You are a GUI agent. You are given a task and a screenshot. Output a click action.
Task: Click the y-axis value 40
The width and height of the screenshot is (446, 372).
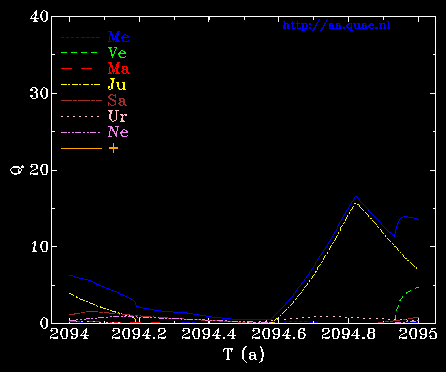39,17
